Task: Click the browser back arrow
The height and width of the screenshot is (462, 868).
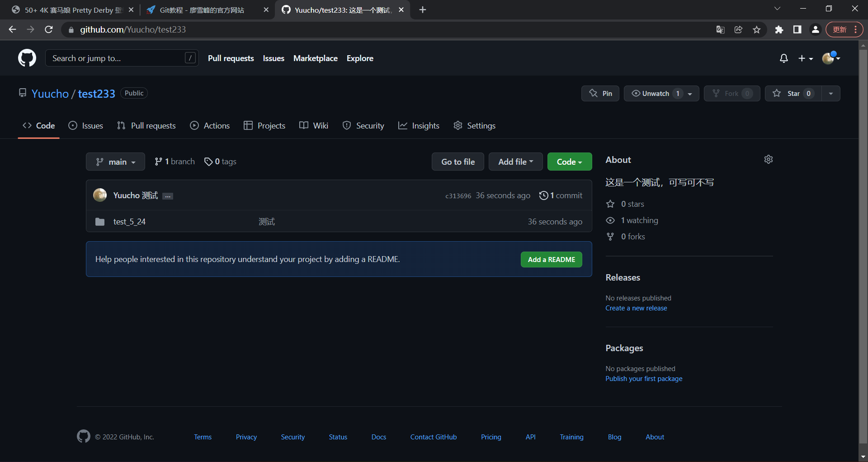Action: tap(12, 29)
